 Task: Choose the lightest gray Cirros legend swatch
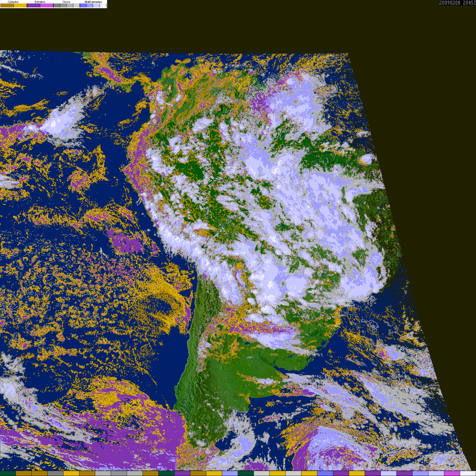[x=76, y=5]
